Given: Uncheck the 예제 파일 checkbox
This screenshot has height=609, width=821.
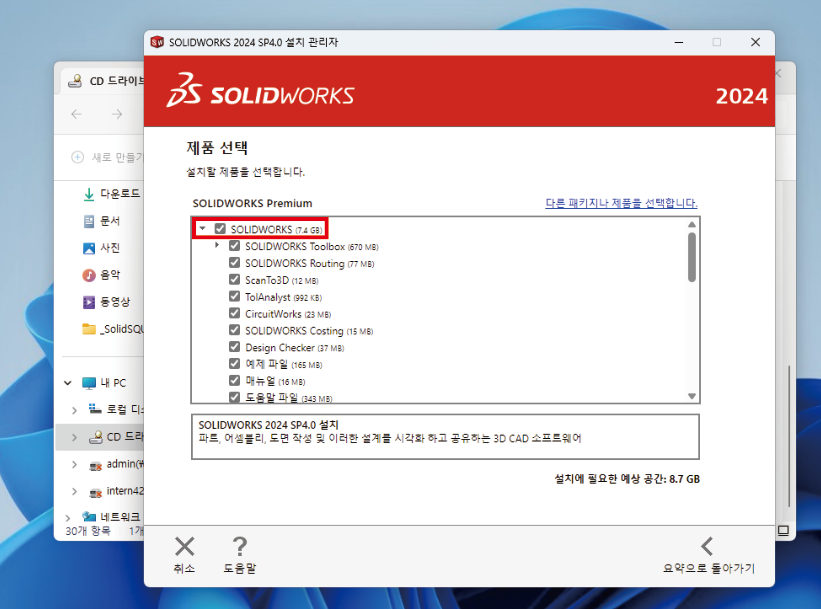Looking at the screenshot, I should (x=235, y=363).
